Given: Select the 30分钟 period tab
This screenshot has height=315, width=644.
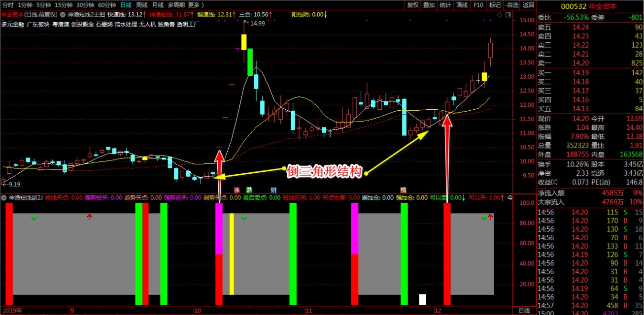Looking at the screenshot, I should tap(85, 5).
